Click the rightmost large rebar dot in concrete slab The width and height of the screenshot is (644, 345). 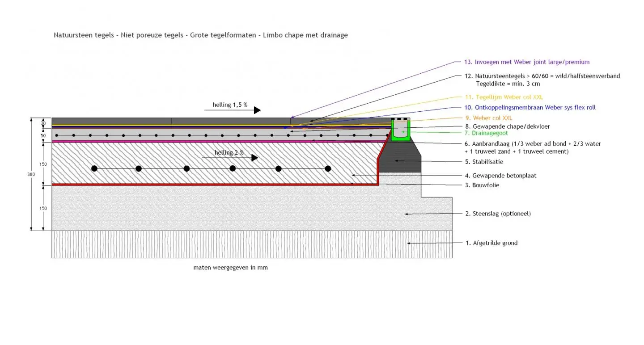coord(328,168)
